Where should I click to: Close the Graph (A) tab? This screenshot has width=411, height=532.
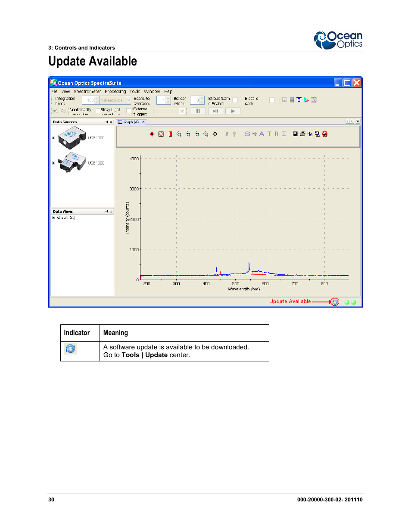click(x=143, y=122)
